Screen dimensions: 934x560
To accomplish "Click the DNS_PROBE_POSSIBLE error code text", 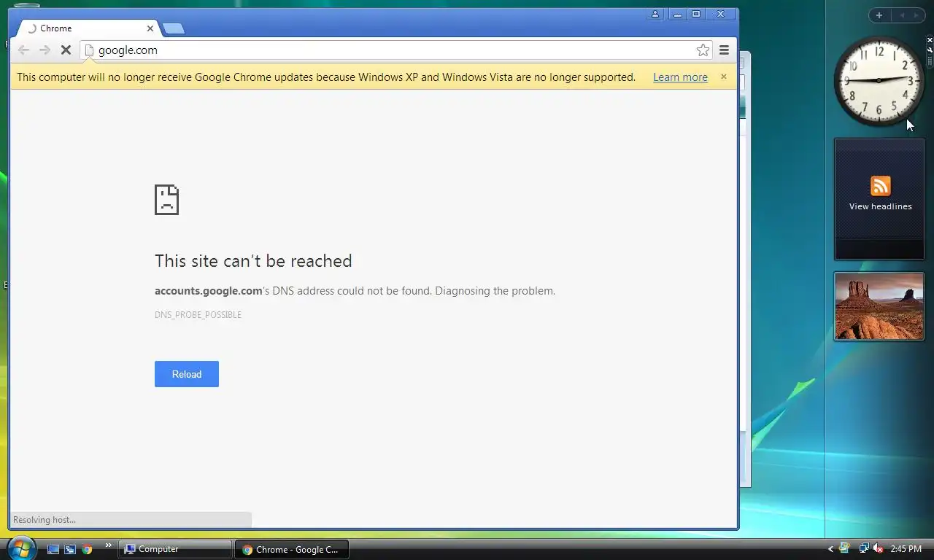I will point(198,315).
